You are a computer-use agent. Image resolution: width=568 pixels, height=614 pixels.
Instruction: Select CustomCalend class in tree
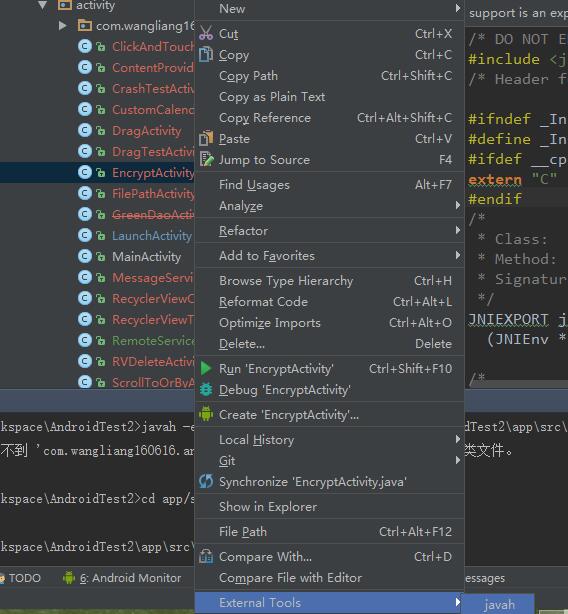153,110
